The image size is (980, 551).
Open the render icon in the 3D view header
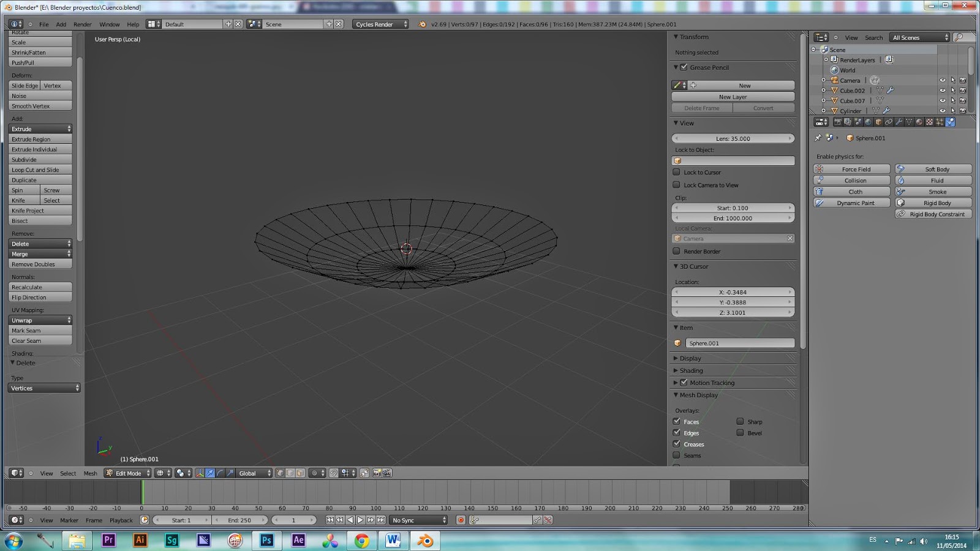point(377,473)
